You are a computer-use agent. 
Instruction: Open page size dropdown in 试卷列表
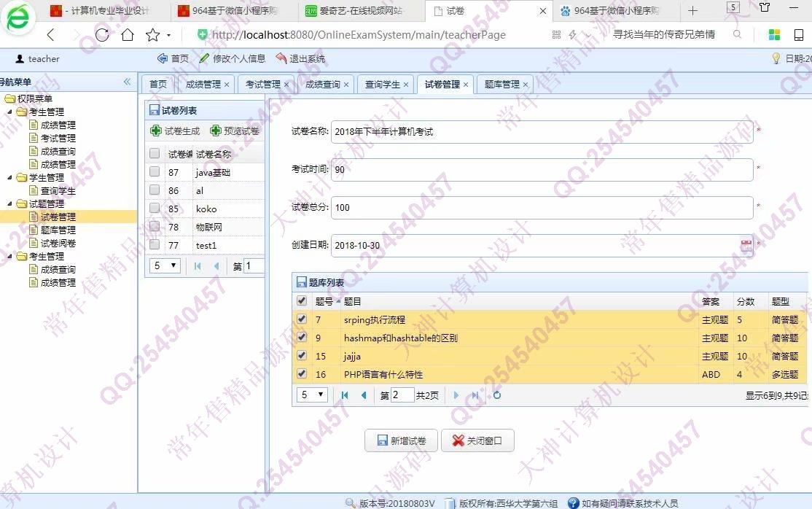pos(165,266)
